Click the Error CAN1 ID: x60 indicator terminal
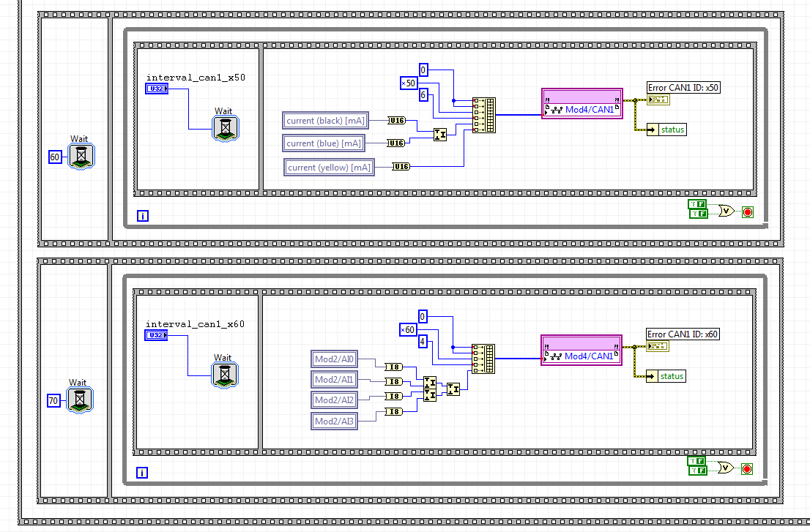This screenshot has height=532, width=810. [x=658, y=346]
